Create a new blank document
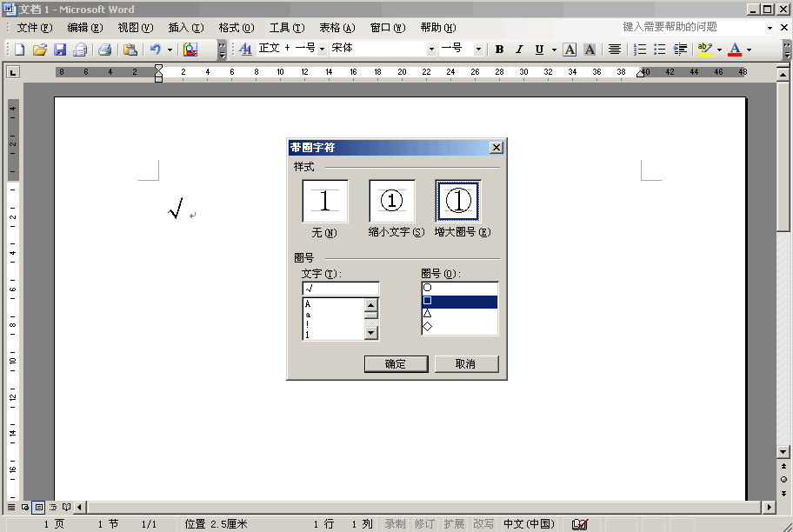 point(19,50)
